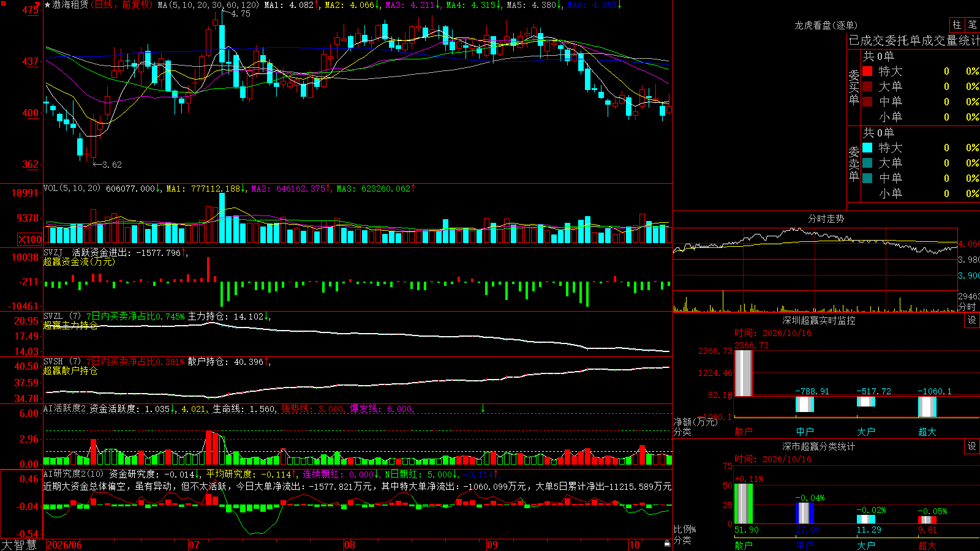
Task: Select the 深市超赢分类统计 panel title
Action: tap(818, 446)
